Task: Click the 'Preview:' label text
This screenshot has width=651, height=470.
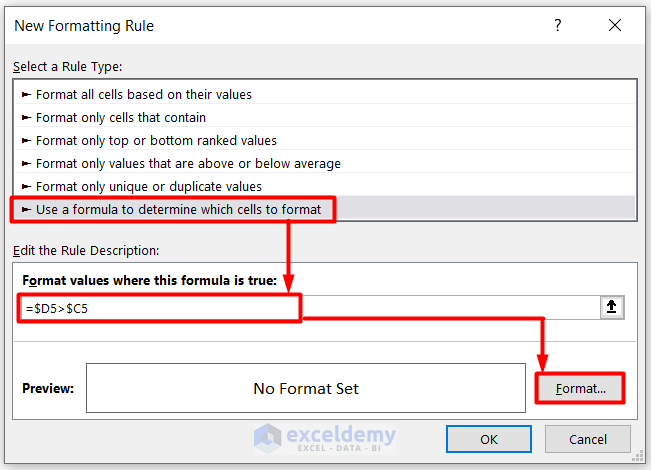Action: pos(48,388)
